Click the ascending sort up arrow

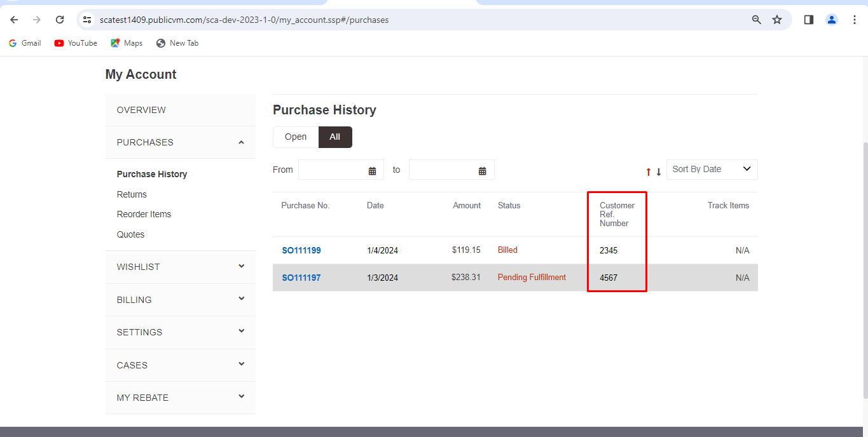click(649, 171)
